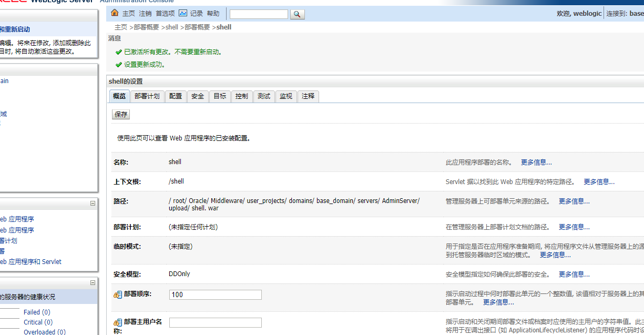Open 首选项 from the top toolbar

pos(165,14)
